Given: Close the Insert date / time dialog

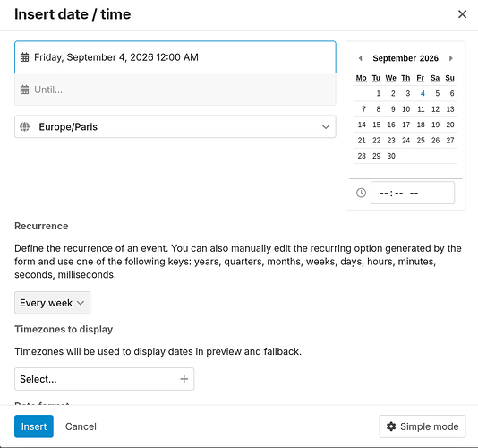Looking at the screenshot, I should click(x=462, y=14).
